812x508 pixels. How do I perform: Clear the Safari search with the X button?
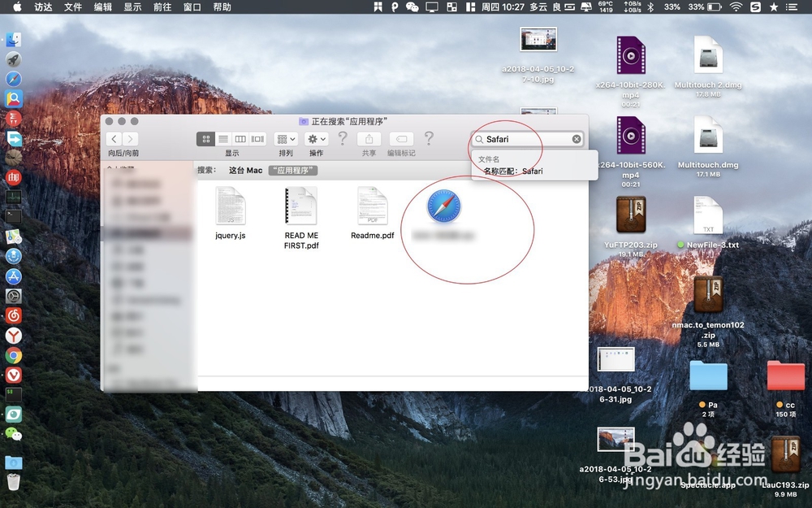click(577, 138)
